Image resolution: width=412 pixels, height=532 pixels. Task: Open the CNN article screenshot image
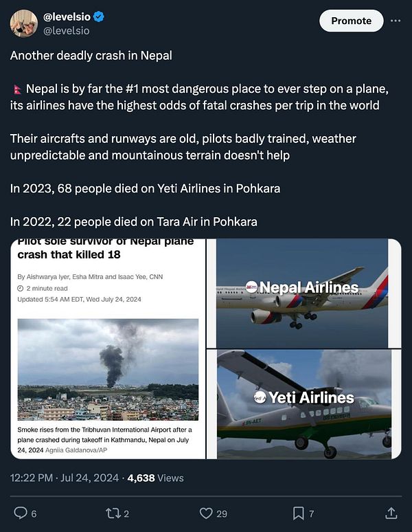[110, 348]
